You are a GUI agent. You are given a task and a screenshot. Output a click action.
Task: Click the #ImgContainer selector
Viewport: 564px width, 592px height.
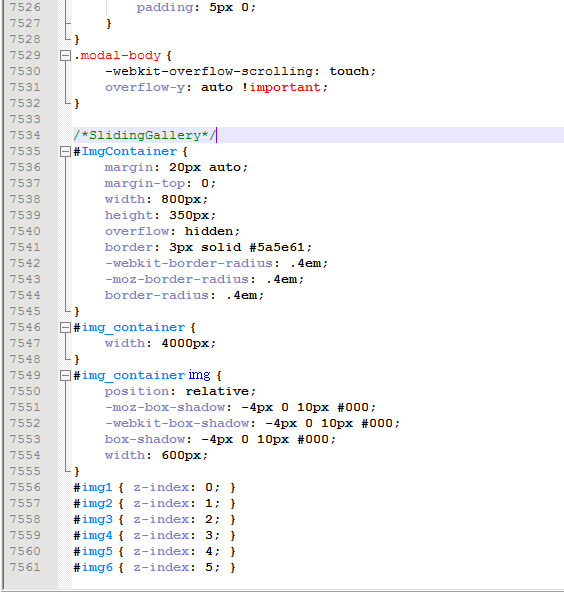[x=125, y=151]
